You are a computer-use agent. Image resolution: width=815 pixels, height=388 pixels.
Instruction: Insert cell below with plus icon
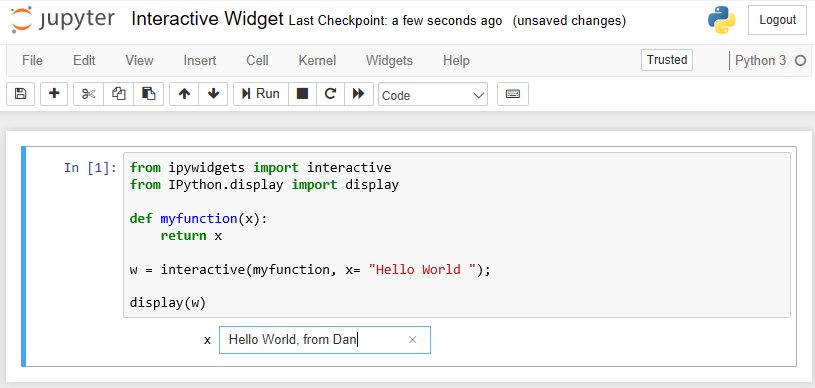(x=54, y=94)
